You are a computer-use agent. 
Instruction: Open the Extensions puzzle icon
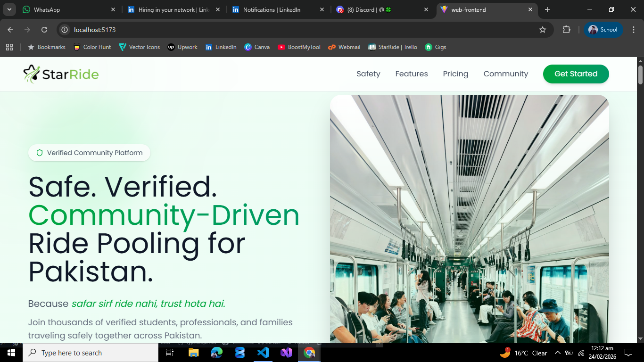566,30
